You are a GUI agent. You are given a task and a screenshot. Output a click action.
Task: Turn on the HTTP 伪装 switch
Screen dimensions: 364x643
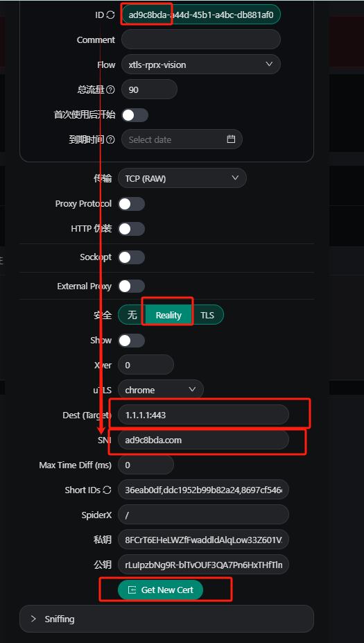(132, 229)
